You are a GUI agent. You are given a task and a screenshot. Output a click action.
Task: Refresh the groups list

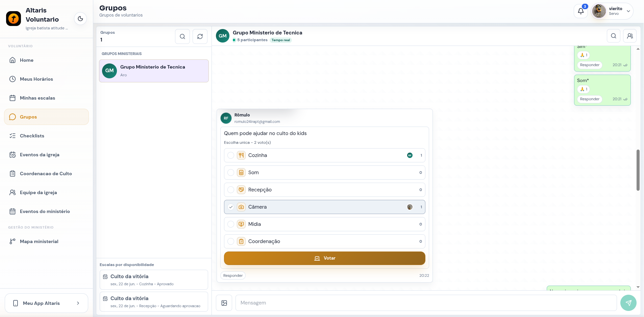(200, 36)
